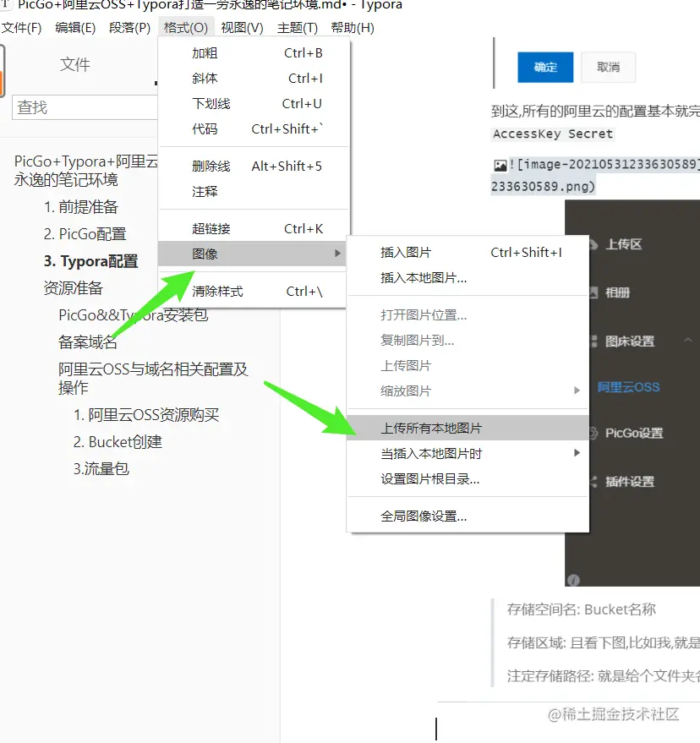Choose 上传图片 submenu entry
Viewport: 700px width, 743px height.
pos(468,366)
